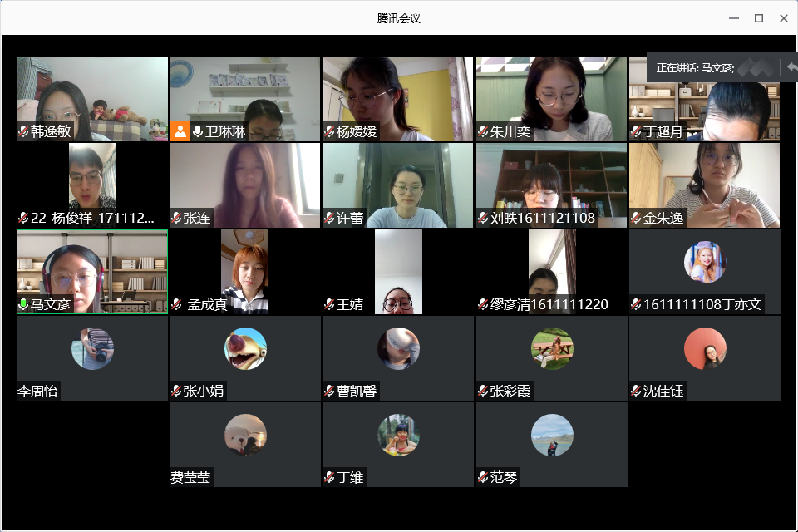Screen dimensions: 798x532
Task: Click the unmuted mic icon beside 卫琳琳
Action: point(198,132)
